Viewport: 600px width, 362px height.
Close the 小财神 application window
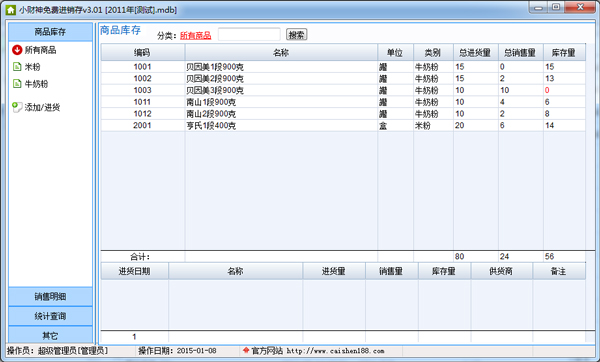tap(580, 8)
